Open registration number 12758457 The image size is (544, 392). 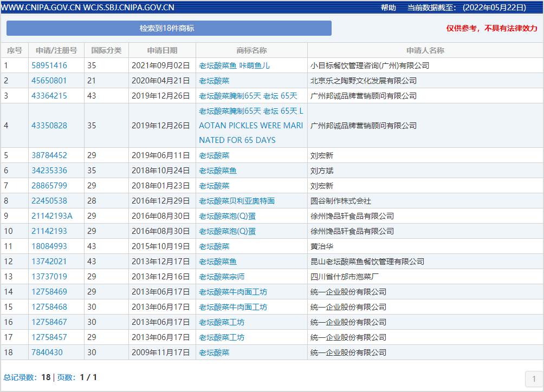(x=49, y=337)
